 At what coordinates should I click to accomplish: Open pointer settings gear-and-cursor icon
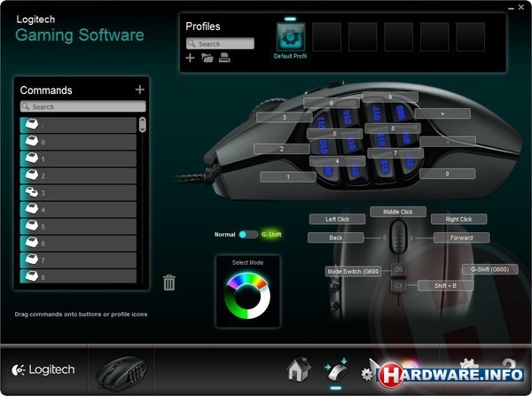tap(370, 370)
